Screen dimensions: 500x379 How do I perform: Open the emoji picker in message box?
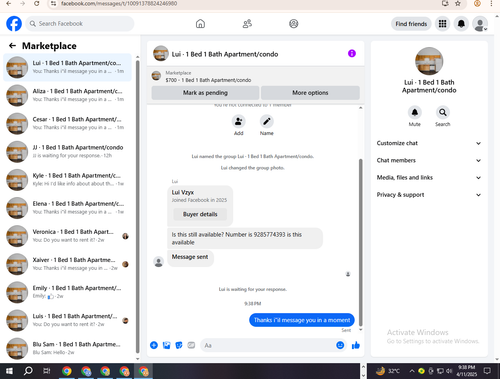pos(340,345)
